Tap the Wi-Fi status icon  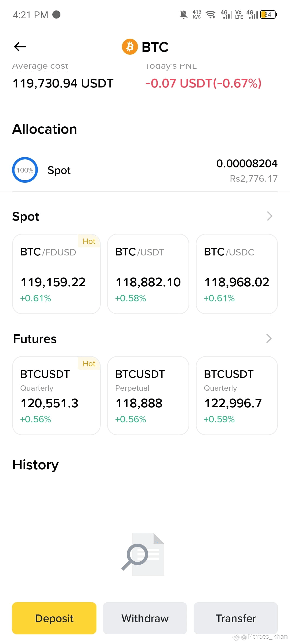[211, 14]
